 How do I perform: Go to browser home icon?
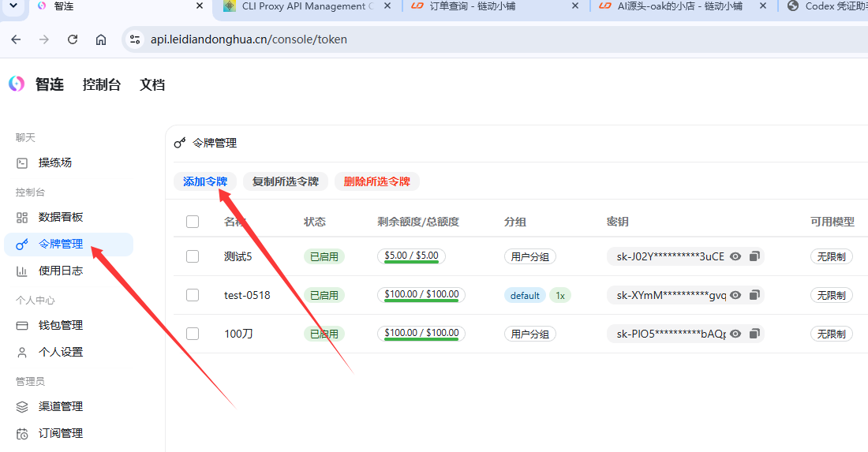101,39
